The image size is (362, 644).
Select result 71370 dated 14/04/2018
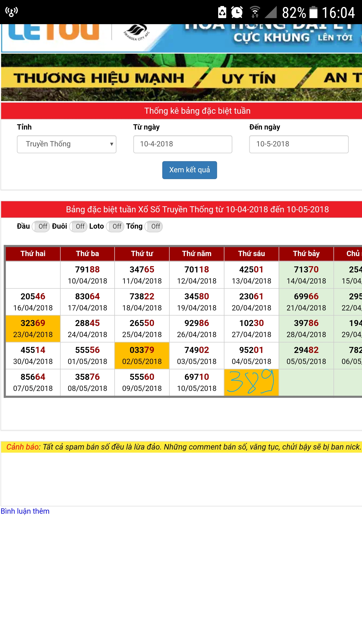pos(306,275)
